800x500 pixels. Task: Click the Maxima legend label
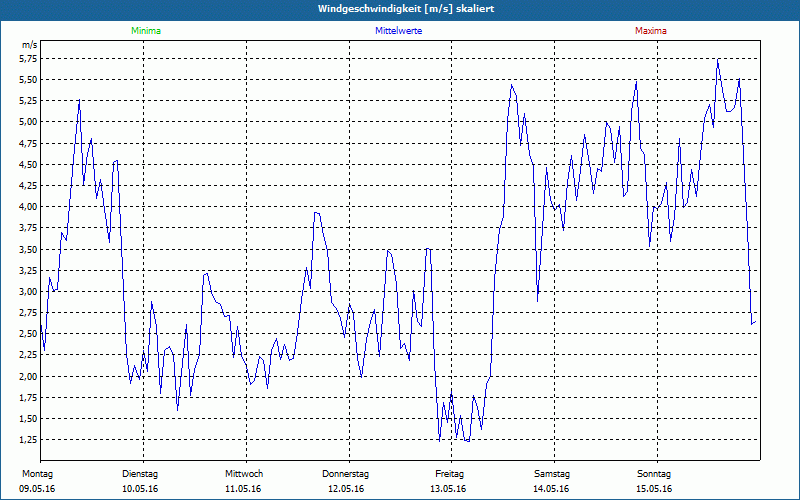point(651,31)
